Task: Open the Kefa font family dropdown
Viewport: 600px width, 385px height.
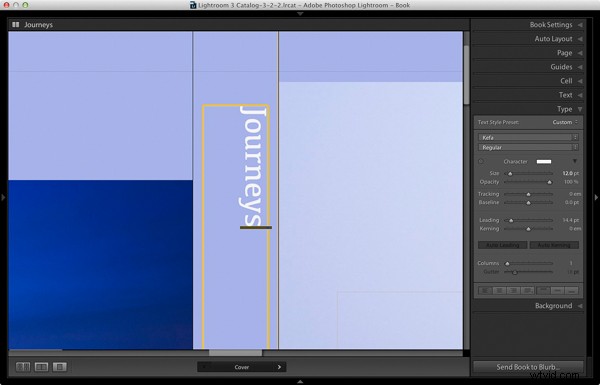Action: tap(528, 137)
